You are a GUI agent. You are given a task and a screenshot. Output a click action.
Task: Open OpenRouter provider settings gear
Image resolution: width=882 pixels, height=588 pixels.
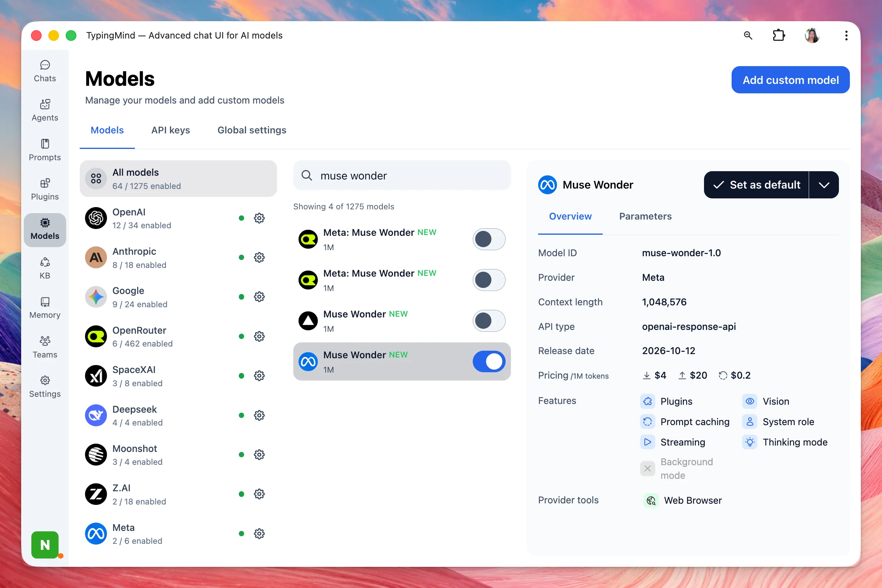pos(259,336)
